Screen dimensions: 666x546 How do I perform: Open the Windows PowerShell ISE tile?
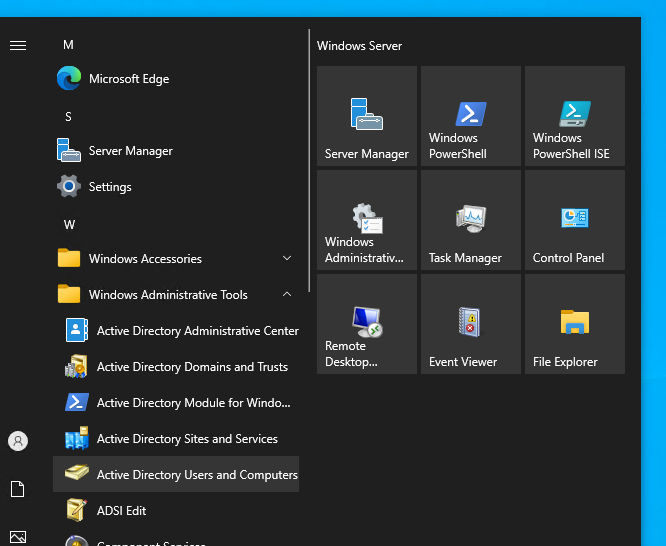(575, 116)
